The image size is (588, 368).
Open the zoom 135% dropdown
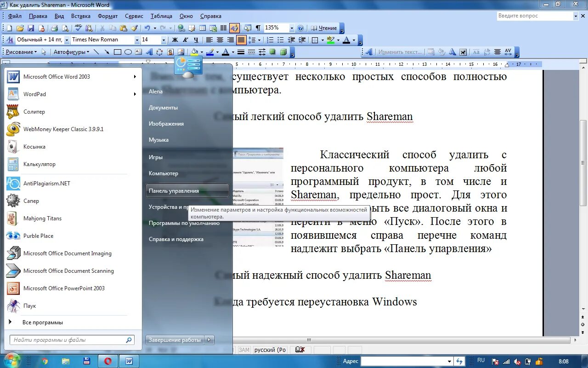click(291, 28)
